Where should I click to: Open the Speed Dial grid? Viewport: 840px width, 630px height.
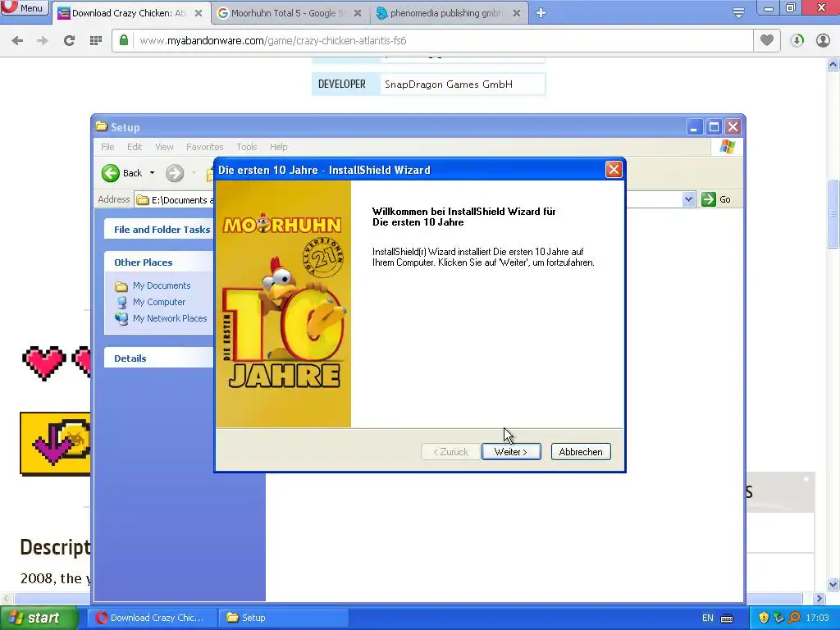pos(96,40)
